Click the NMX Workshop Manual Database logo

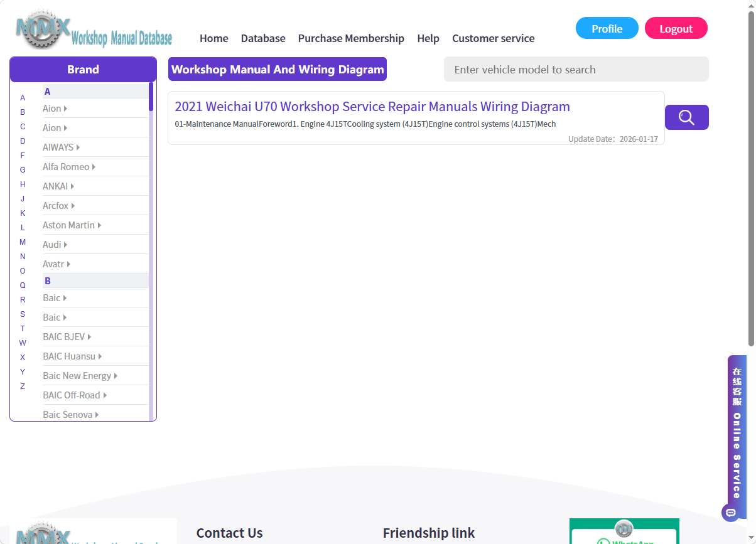94,30
